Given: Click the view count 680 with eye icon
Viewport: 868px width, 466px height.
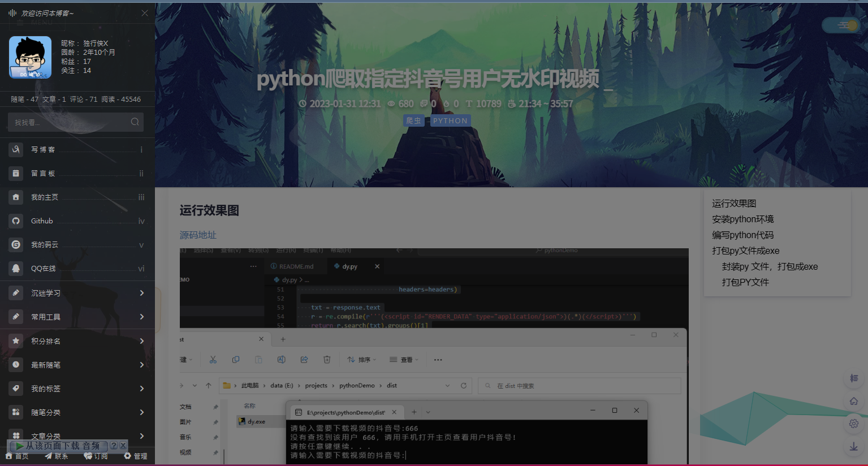Looking at the screenshot, I should [400, 103].
